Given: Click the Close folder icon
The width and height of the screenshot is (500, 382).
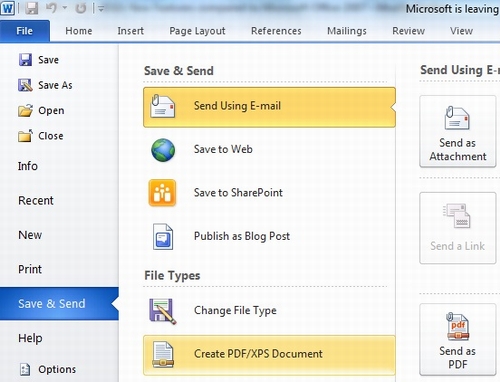Looking at the screenshot, I should [25, 136].
